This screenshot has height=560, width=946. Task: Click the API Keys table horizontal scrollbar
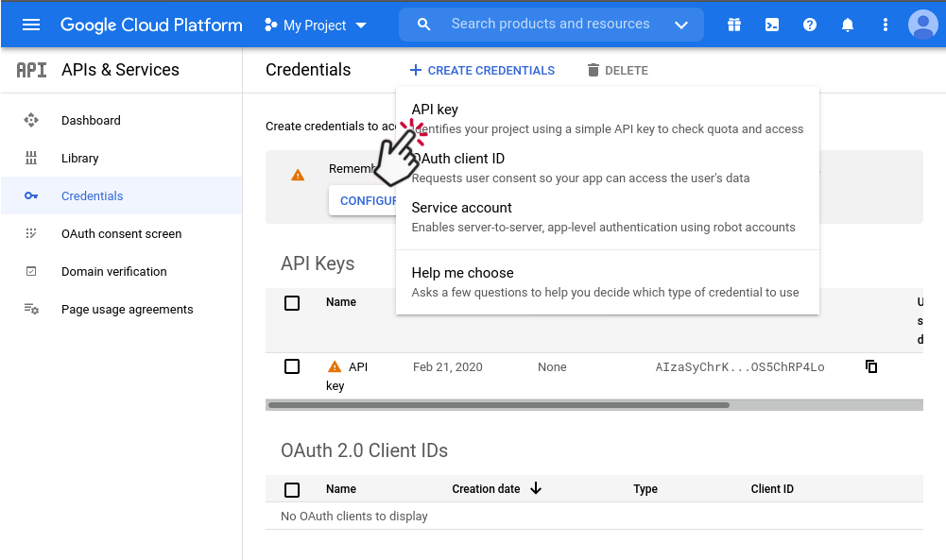pos(499,405)
